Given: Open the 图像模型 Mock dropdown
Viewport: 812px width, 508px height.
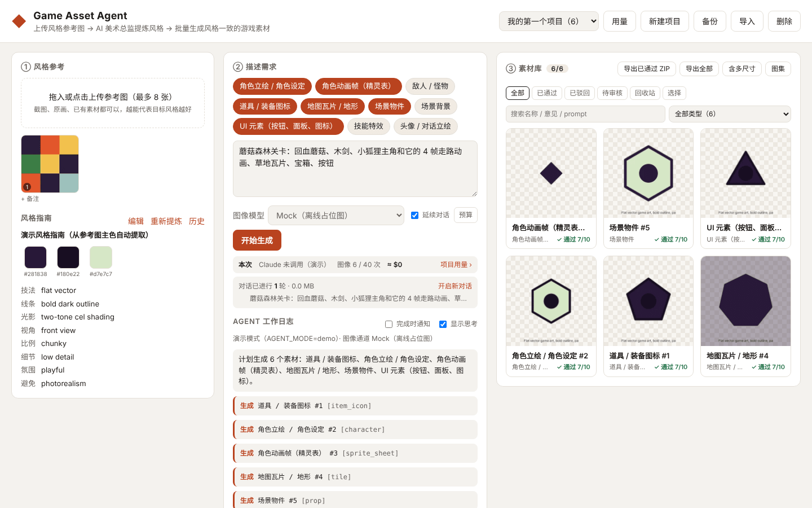Looking at the screenshot, I should point(336,215).
